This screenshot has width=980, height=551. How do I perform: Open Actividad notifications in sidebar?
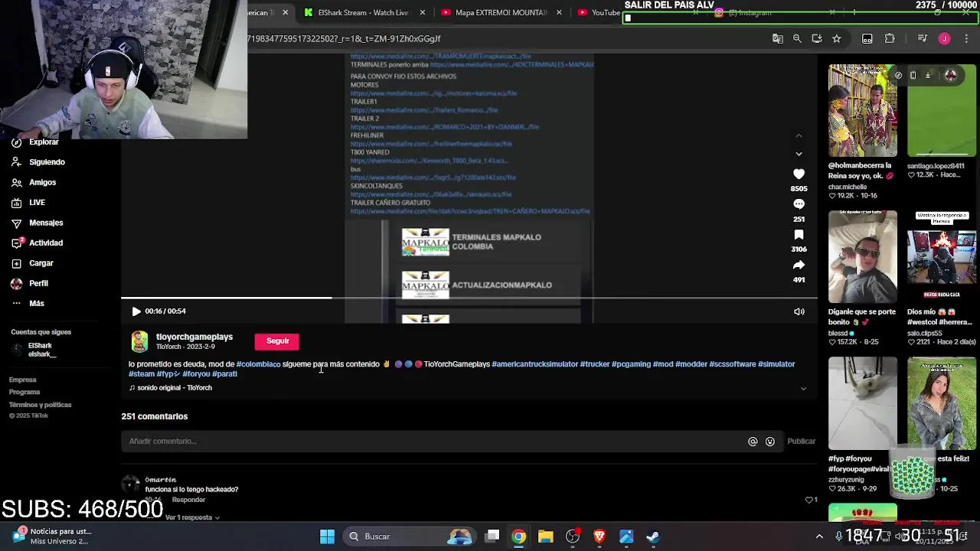[x=37, y=243]
